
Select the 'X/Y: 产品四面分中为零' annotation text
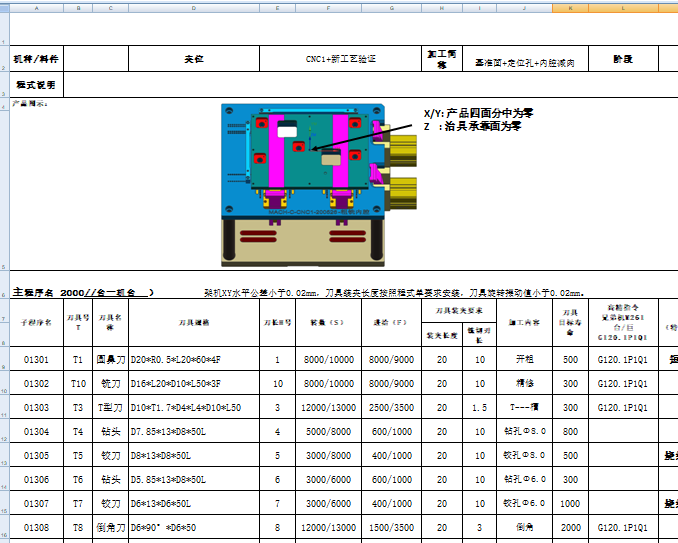coord(478,113)
